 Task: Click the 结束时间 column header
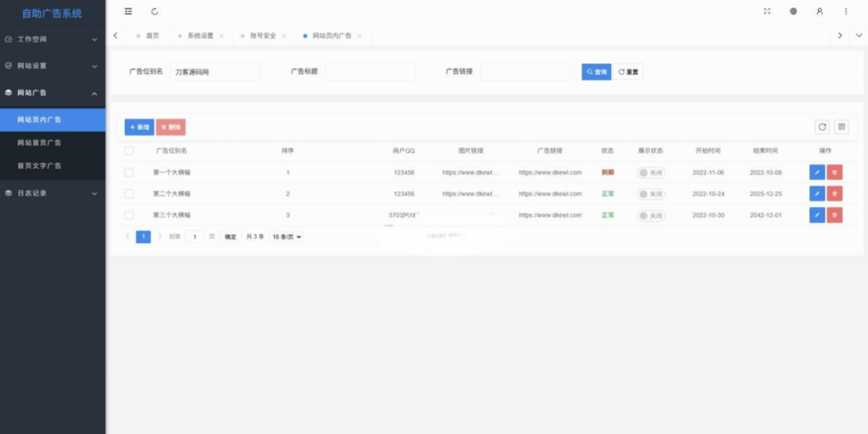pos(765,151)
